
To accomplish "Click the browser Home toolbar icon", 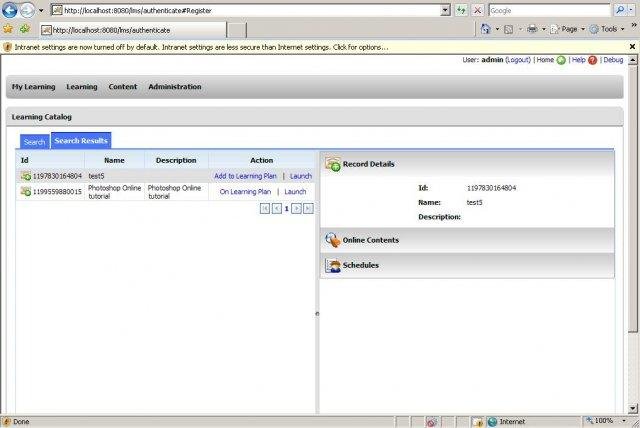I will coord(485,29).
